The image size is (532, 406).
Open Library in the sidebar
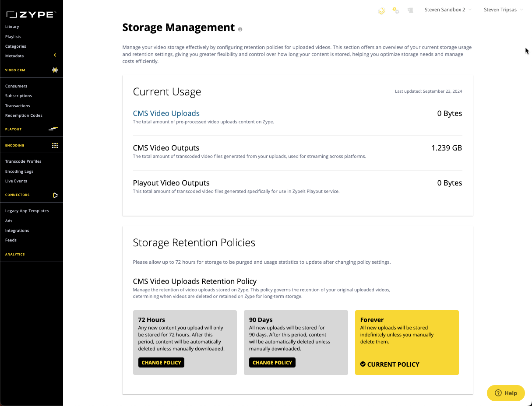tap(12, 27)
